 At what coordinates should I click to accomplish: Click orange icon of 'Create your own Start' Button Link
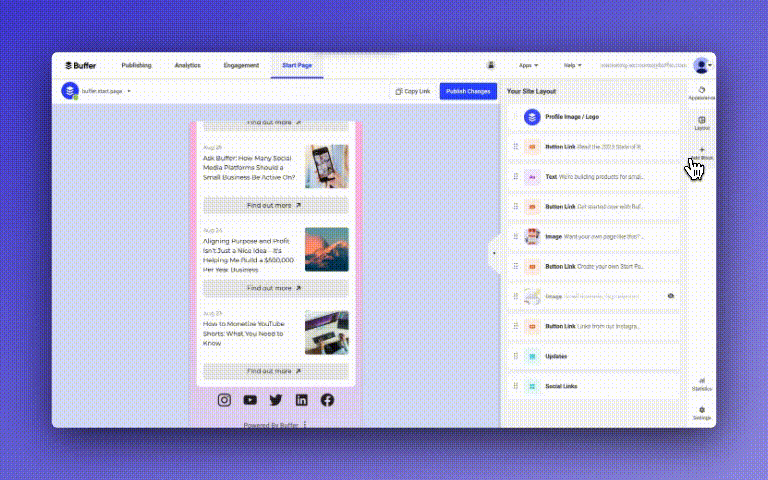coord(532,266)
